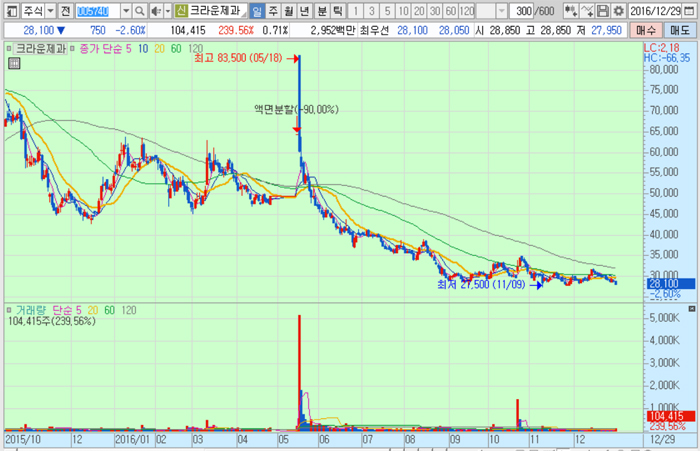Select the 분 (minute) chart tab
700x451 pixels.
[x=321, y=11]
